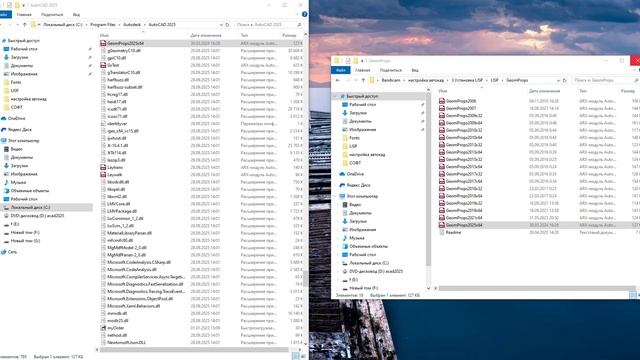This screenshot has height=360, width=640.
Task: Select GeomProps2025x64 file icon in AutoCAD 2025 folder
Action: point(103,43)
